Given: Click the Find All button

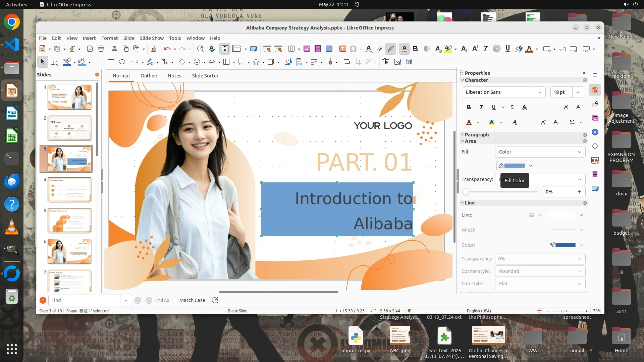Looking at the screenshot, I should [162, 300].
